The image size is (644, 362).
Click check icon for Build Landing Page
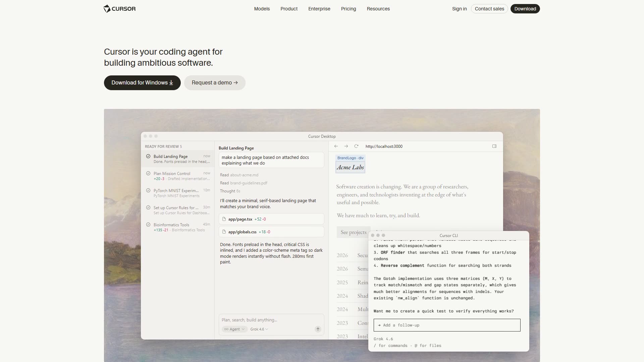[x=148, y=156]
